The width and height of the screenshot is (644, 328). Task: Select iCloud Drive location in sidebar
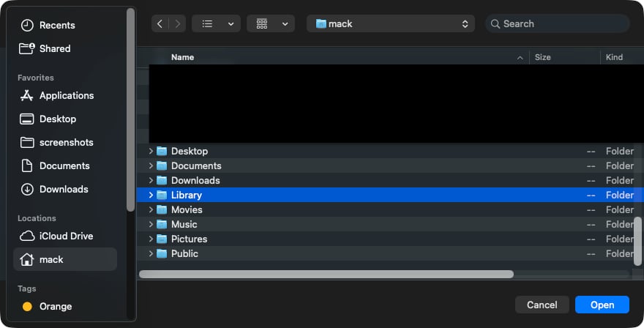pyautogui.click(x=66, y=236)
